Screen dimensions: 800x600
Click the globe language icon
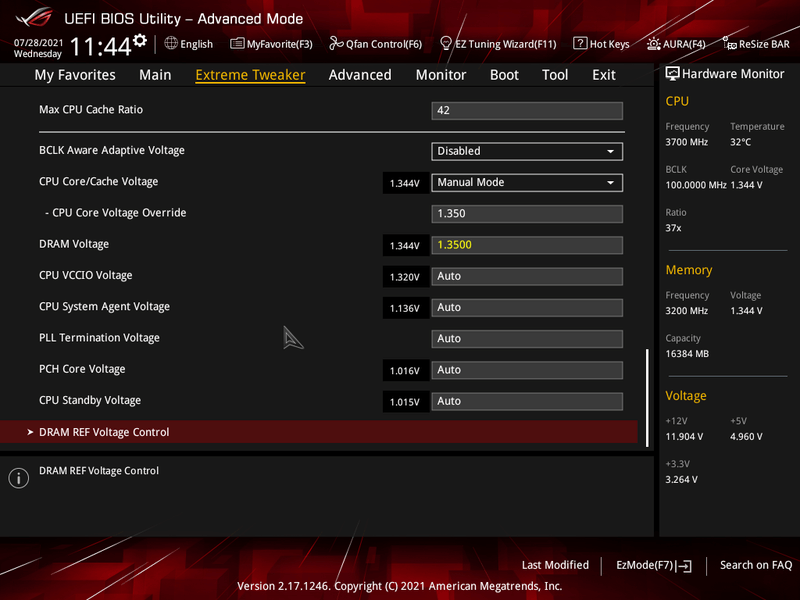[x=171, y=43]
